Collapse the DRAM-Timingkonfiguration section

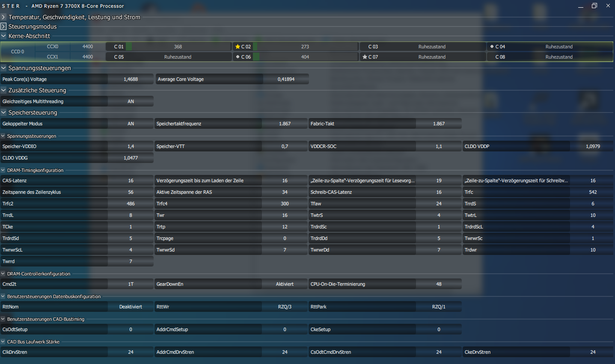click(3, 170)
